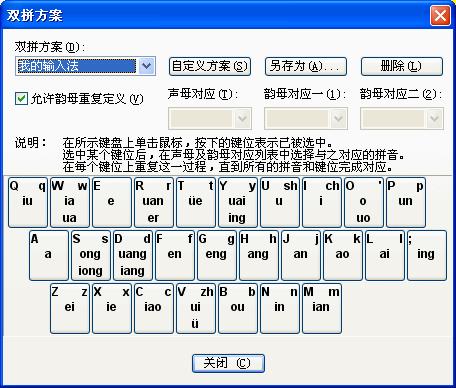Screen dimensions: 456x388
Task: Select the M key with ian
Action: (322, 308)
